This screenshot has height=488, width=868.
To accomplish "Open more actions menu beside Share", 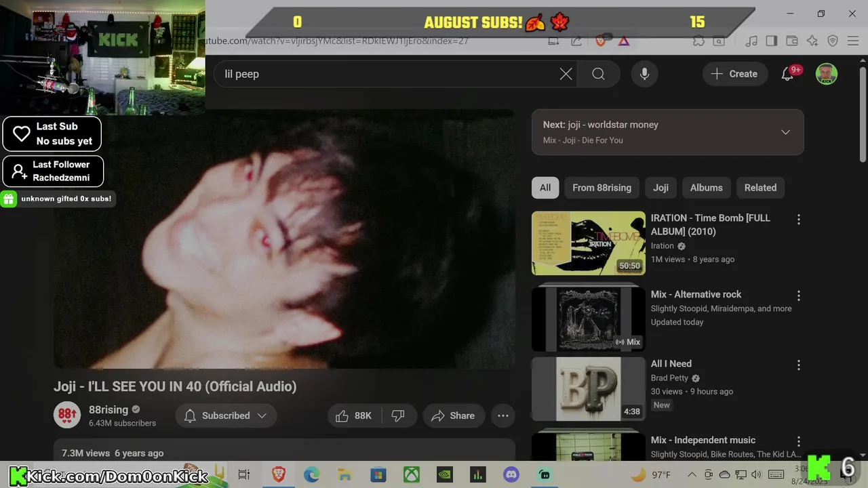I will click(x=503, y=415).
